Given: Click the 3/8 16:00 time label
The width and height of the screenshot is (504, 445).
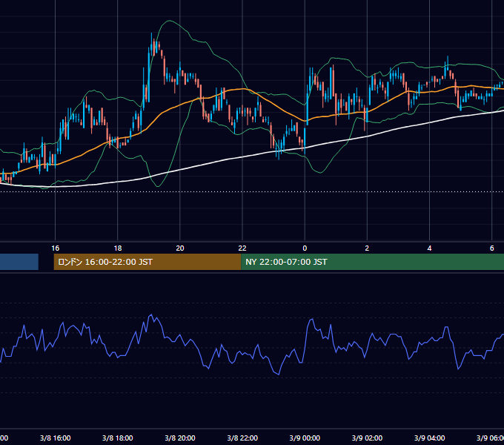Looking at the screenshot, I should click(56, 438).
